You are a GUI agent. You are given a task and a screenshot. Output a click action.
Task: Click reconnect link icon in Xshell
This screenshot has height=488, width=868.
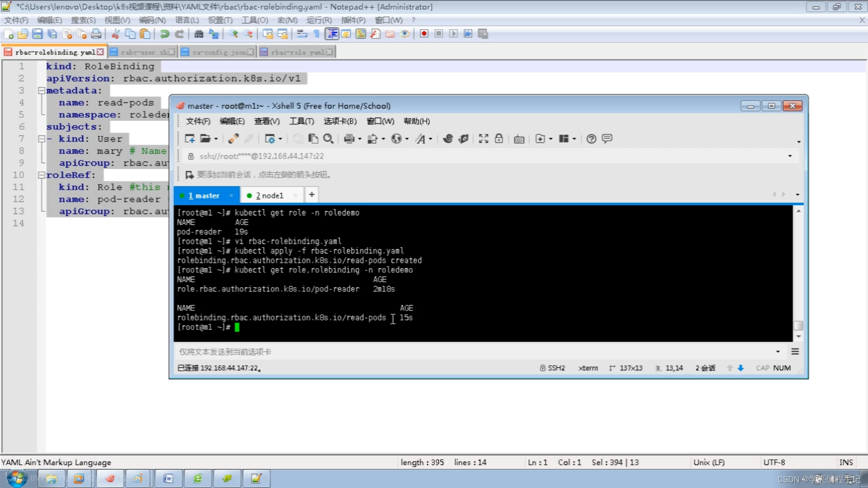click(x=233, y=138)
